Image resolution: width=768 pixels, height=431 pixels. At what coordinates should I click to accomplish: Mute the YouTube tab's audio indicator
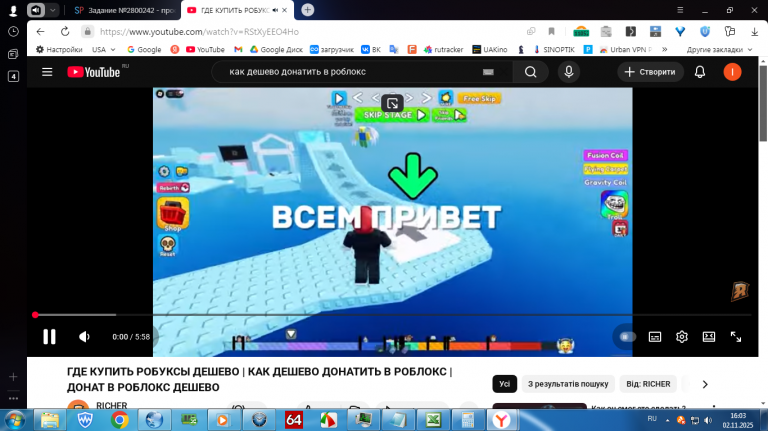tap(275, 10)
